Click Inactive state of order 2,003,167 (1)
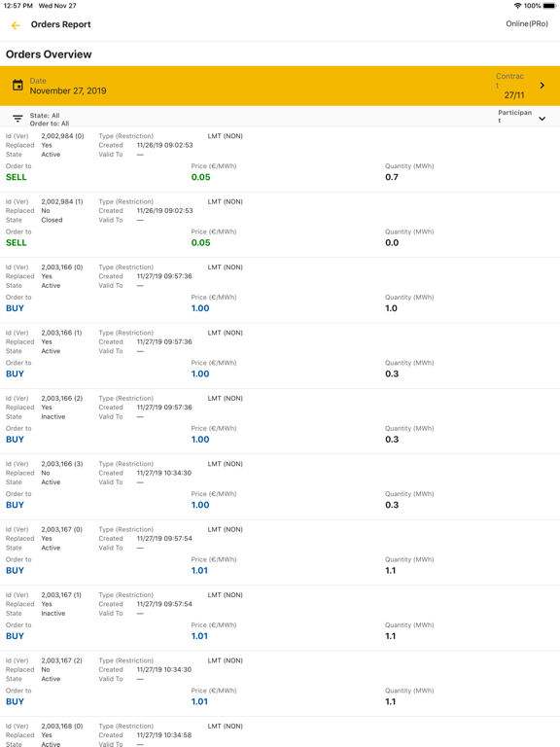Screen dimensions: 560x747 [x=53, y=614]
